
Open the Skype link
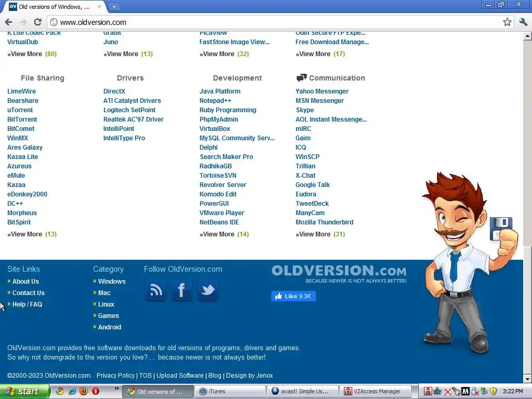coord(304,110)
